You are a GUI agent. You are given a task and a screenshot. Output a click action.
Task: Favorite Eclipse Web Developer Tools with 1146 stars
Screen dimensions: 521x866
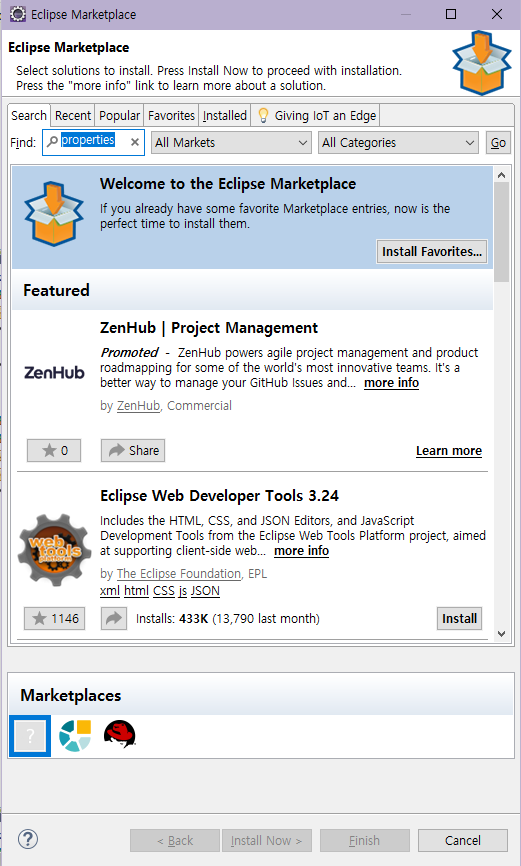(x=55, y=619)
